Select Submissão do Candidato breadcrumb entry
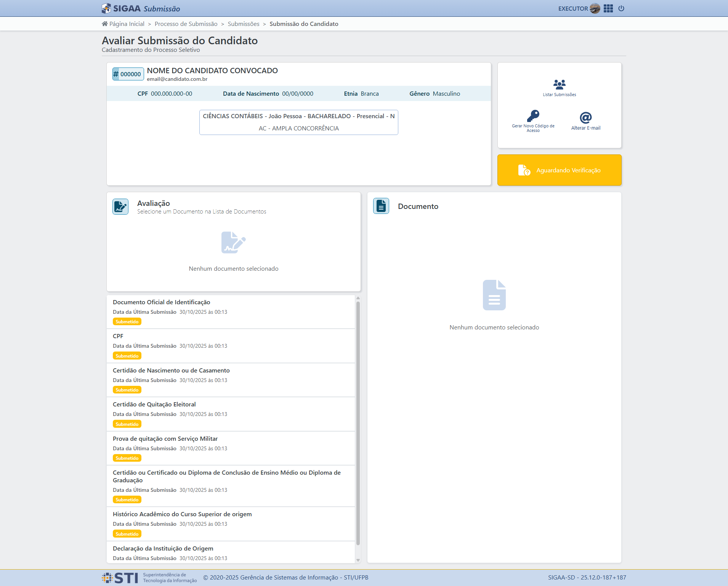Image resolution: width=728 pixels, height=586 pixels. coord(304,24)
